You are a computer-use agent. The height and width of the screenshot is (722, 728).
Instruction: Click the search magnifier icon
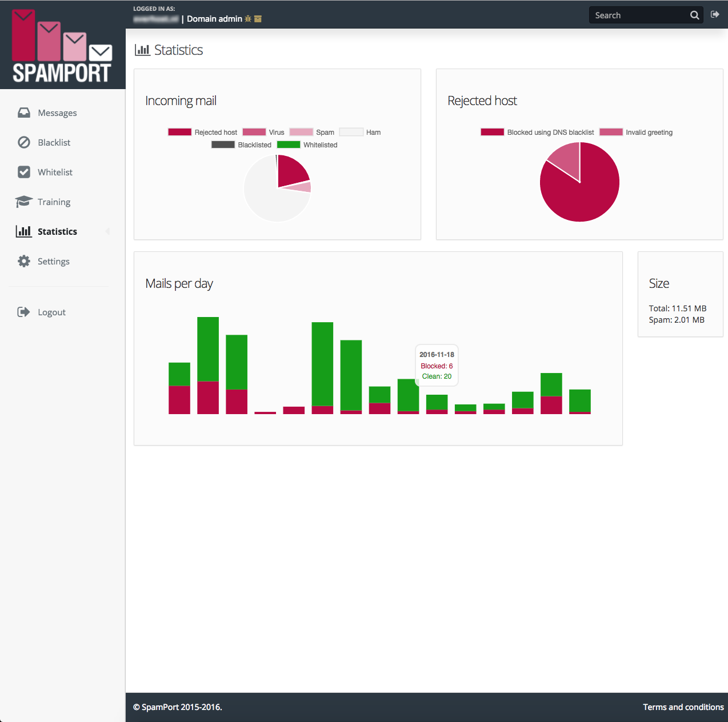coord(694,15)
